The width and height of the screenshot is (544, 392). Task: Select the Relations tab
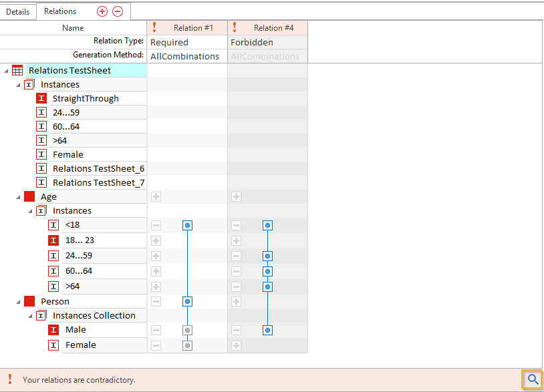tap(60, 11)
